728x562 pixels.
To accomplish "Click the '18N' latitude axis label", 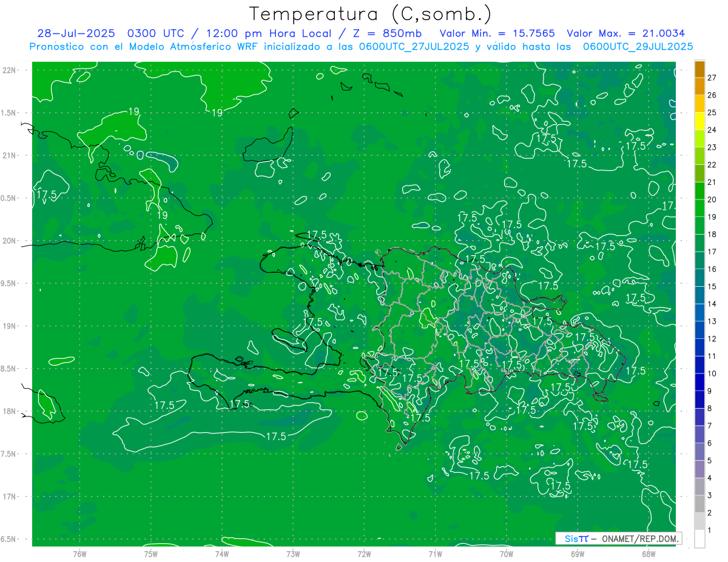I will pos(10,411).
